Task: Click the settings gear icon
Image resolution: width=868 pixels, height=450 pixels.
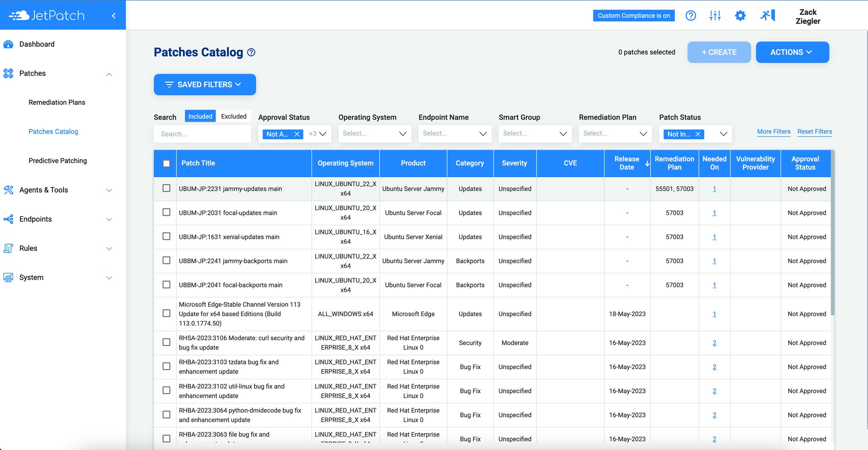Action: coord(740,15)
